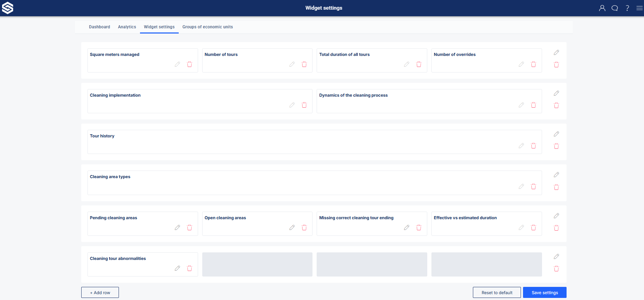Edit the row containing Cleaning area types
Screen dimensions: 644x300
point(556,175)
